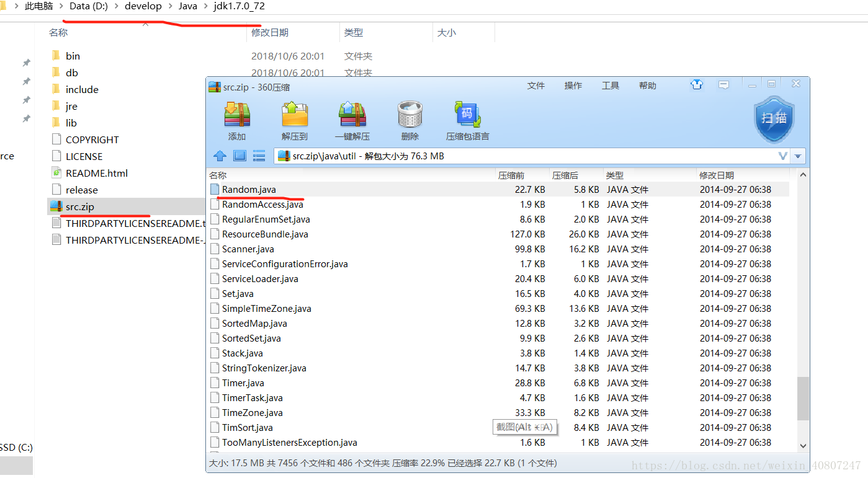This screenshot has height=478, width=868.
Task: Select the release file in Explorer
Action: 74,190
